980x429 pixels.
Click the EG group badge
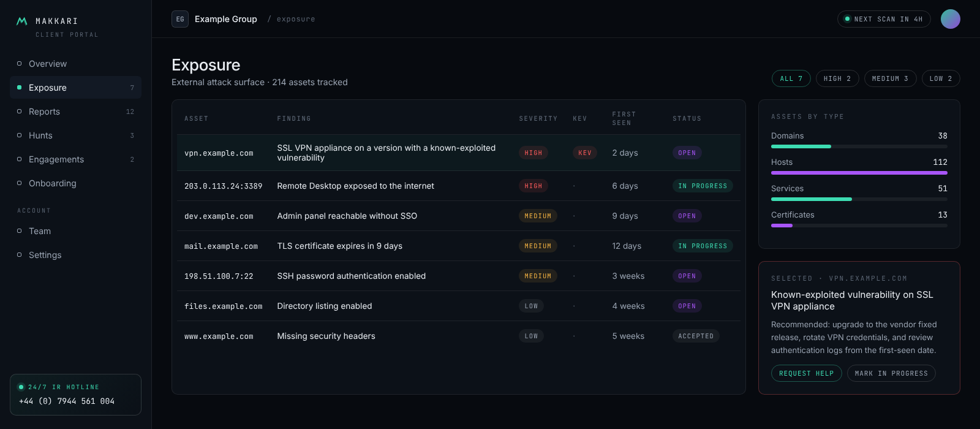180,19
